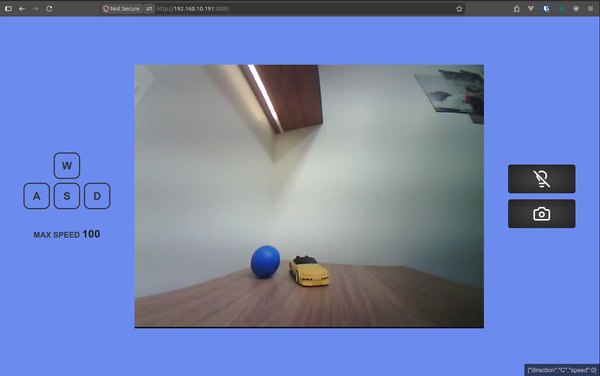Click the browser forward arrow
Image resolution: width=600 pixels, height=376 pixels.
click(x=35, y=8)
